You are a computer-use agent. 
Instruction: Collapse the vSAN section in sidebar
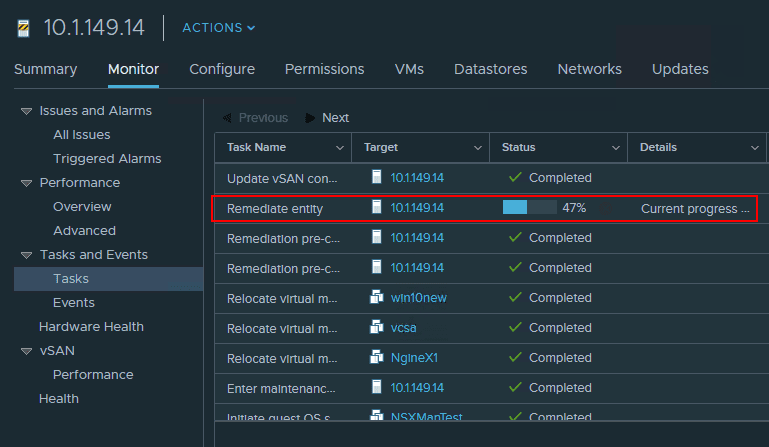pos(26,351)
